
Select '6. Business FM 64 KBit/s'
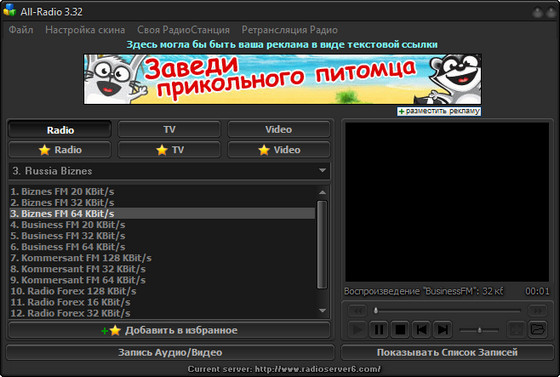[x=162, y=247]
